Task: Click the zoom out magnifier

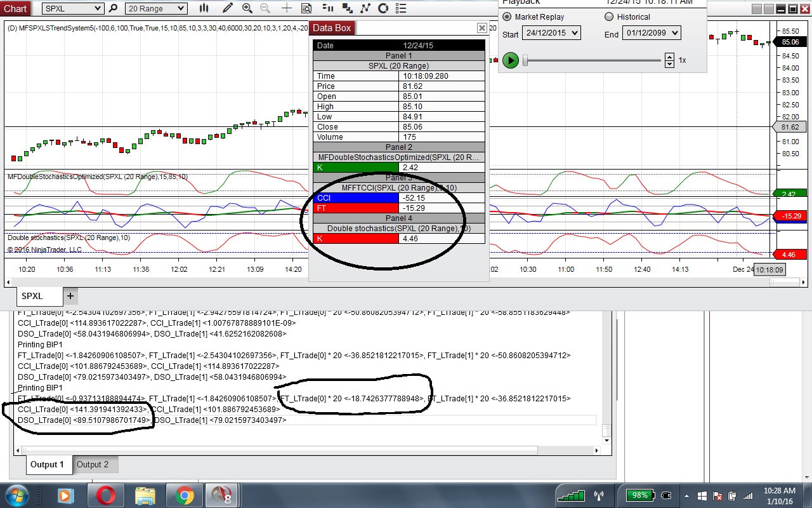Action: pyautogui.click(x=265, y=8)
